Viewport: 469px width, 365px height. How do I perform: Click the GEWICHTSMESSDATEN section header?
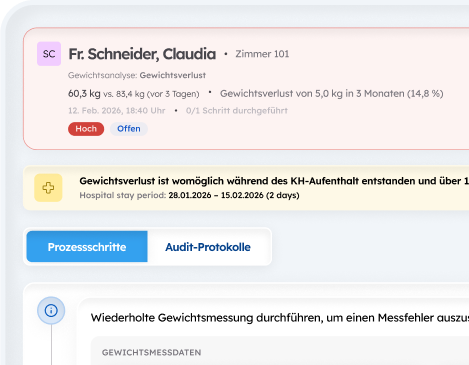(152, 353)
